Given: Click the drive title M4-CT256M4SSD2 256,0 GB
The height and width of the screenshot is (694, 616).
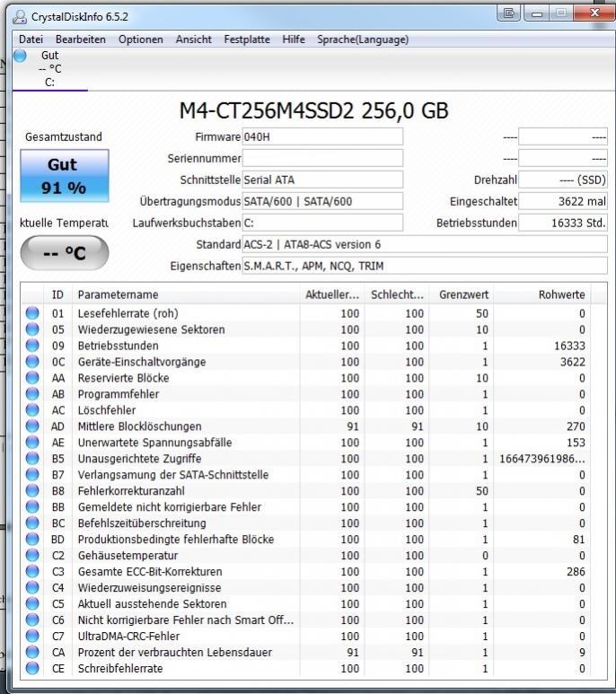Looking at the screenshot, I should point(313,110).
